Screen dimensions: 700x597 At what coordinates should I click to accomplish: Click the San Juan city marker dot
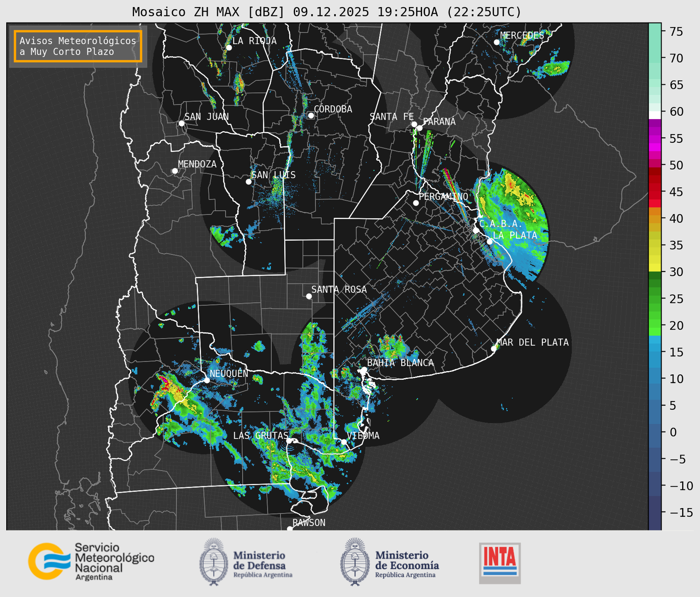[x=181, y=123]
